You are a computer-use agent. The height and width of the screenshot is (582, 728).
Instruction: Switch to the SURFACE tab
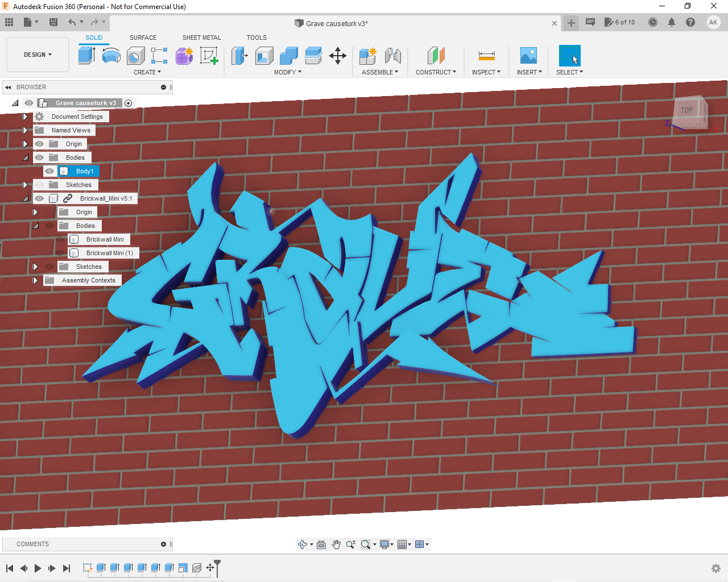143,38
